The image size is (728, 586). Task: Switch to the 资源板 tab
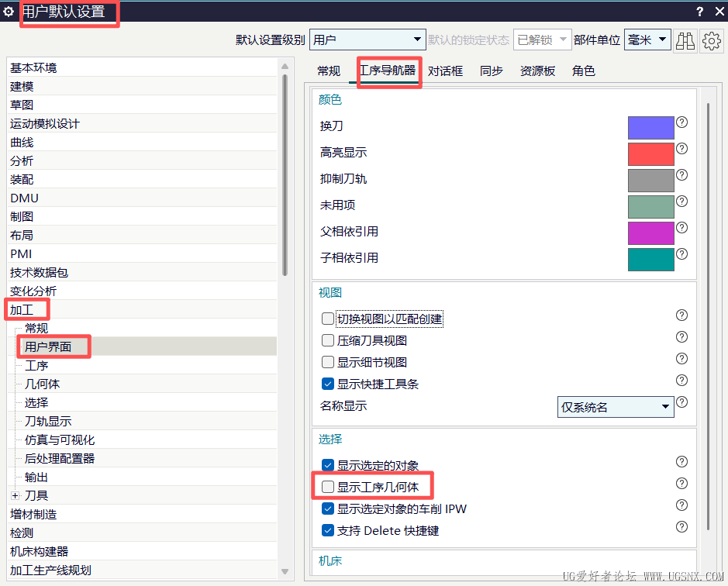pos(537,71)
